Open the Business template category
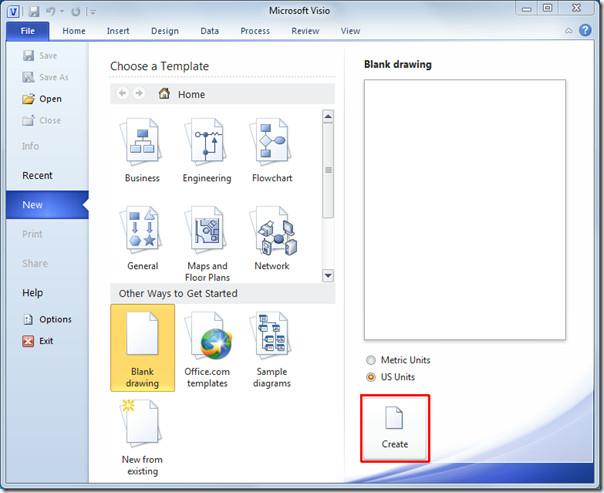The width and height of the screenshot is (604, 493). coord(142,151)
